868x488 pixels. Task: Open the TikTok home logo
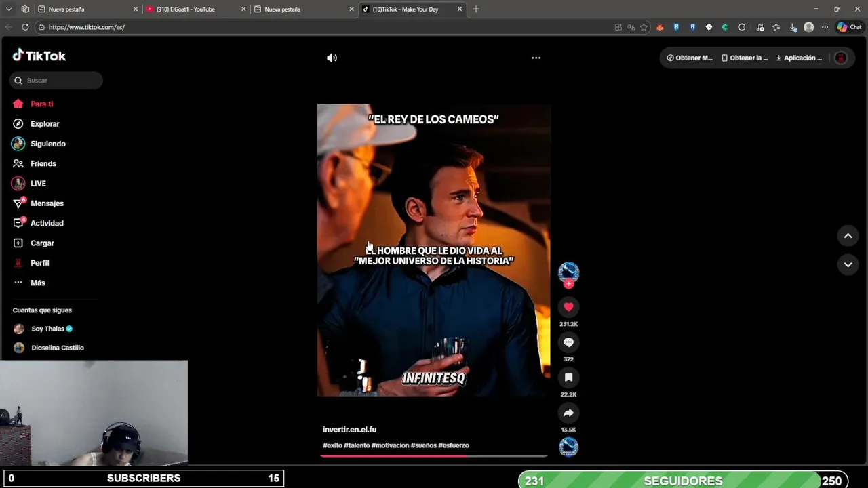pos(39,56)
